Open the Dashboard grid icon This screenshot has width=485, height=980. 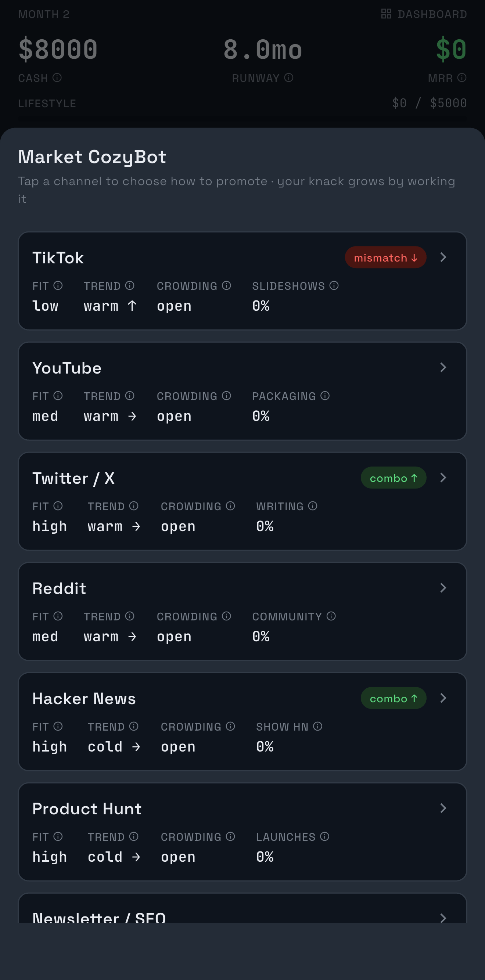click(x=386, y=14)
